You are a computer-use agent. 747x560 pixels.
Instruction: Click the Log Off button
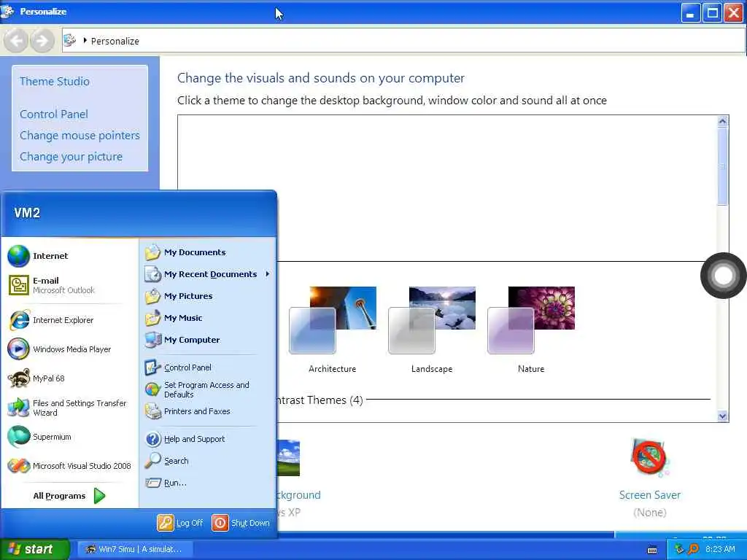(x=181, y=523)
